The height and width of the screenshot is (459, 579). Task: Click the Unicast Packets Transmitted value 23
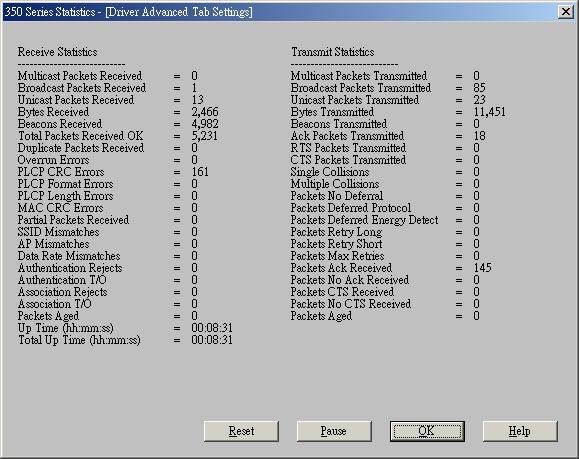coord(480,100)
